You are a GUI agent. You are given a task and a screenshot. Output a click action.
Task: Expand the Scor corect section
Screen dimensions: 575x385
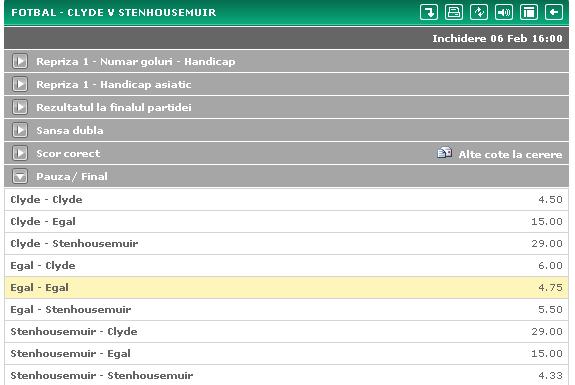click(20, 153)
